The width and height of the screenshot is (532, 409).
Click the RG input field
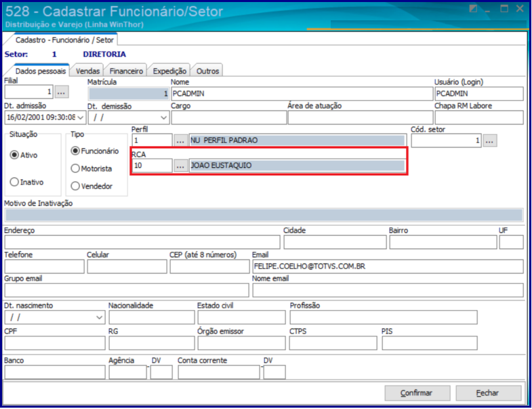click(152, 343)
